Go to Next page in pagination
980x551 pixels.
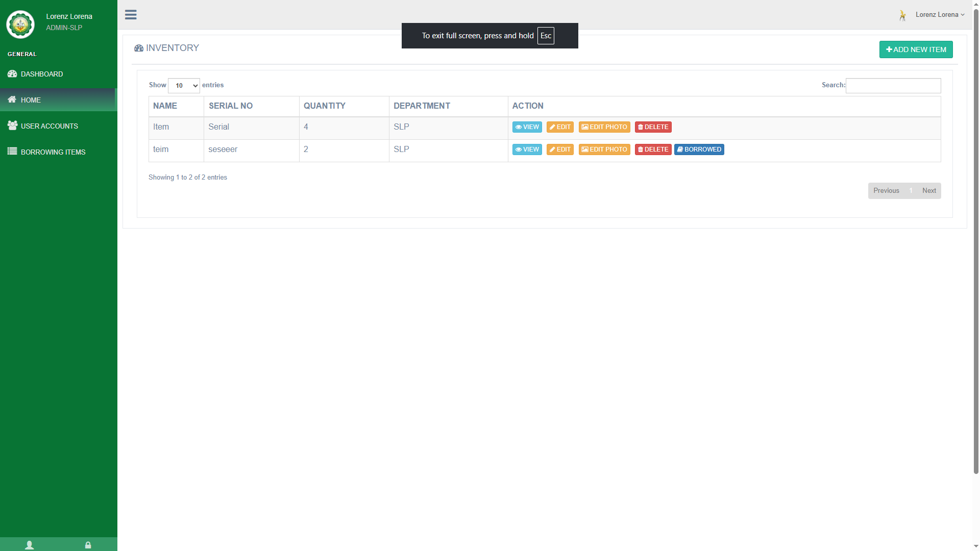coord(928,191)
